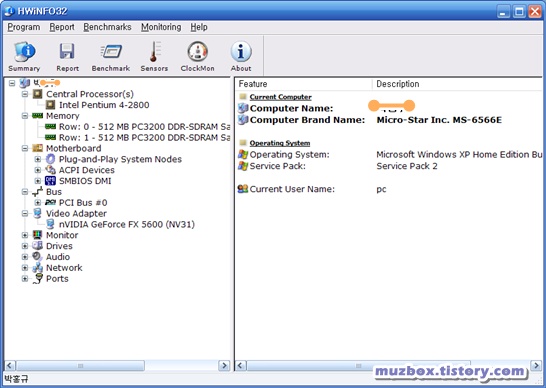Expand the PCI Bus #0 node
This screenshot has height=388, width=546.
tap(38, 202)
